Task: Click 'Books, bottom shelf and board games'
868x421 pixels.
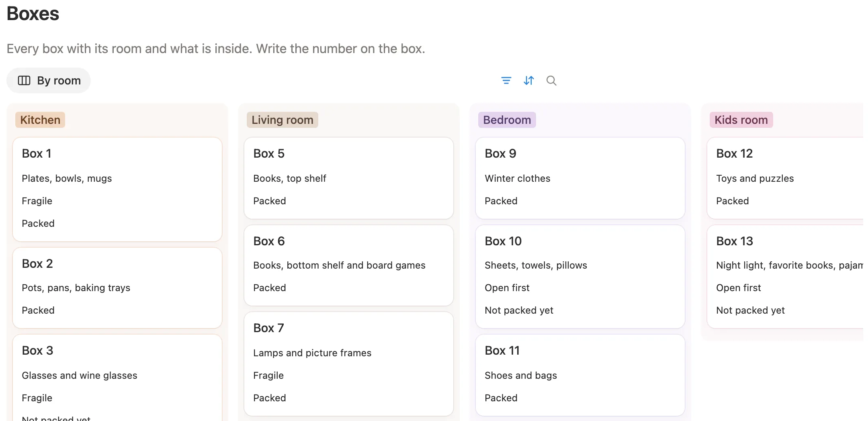Action: pyautogui.click(x=339, y=265)
